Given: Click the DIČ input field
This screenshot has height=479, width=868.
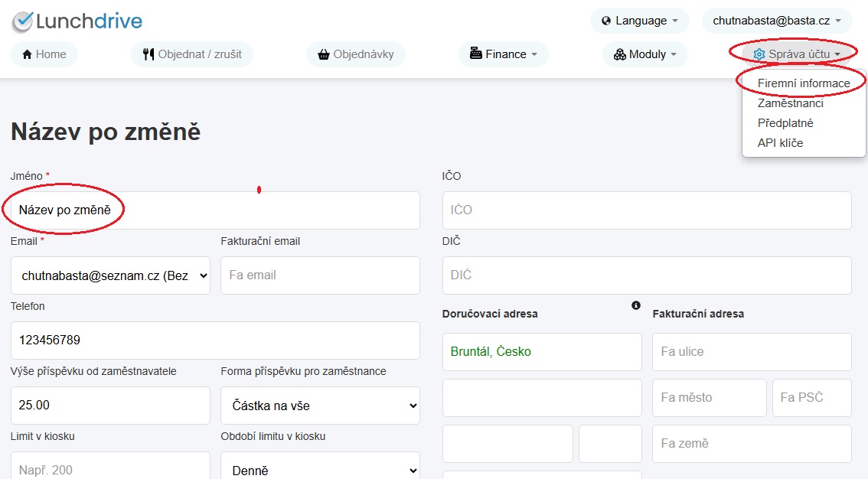Looking at the screenshot, I should (x=647, y=275).
